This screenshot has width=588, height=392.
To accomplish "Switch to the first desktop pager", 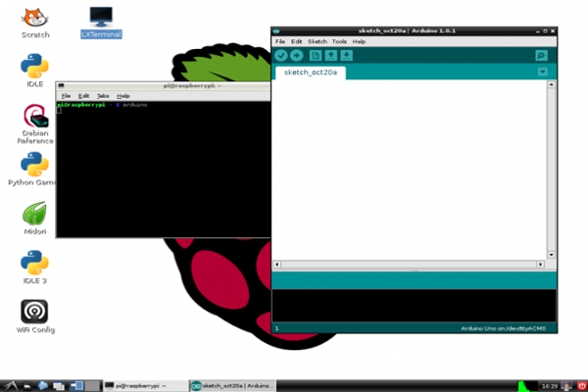I will [x=76, y=385].
